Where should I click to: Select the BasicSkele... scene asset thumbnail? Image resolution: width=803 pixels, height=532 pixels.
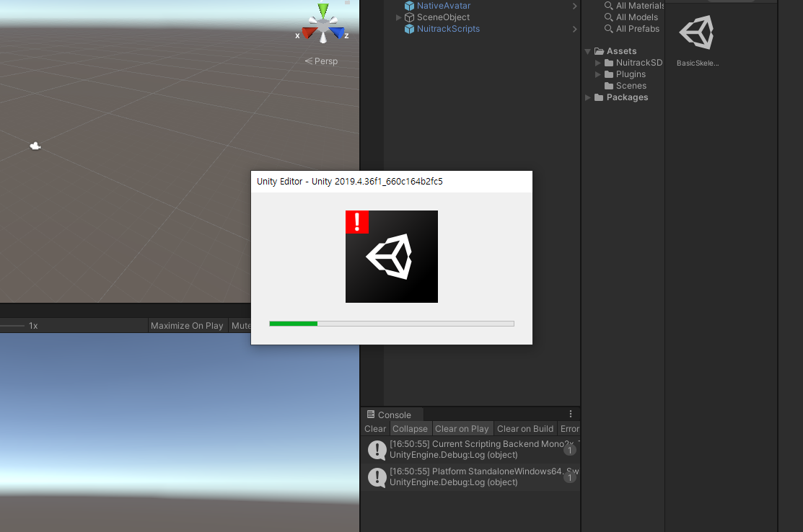(697, 32)
